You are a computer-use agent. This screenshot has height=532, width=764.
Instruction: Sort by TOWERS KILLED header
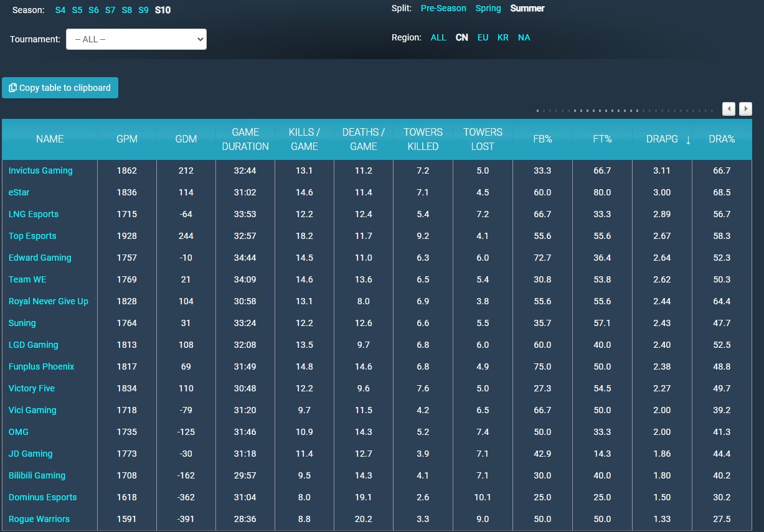(x=423, y=139)
